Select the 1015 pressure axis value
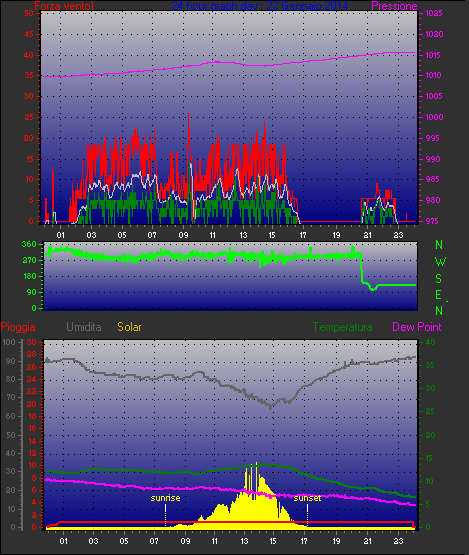The image size is (469, 555). 433,55
